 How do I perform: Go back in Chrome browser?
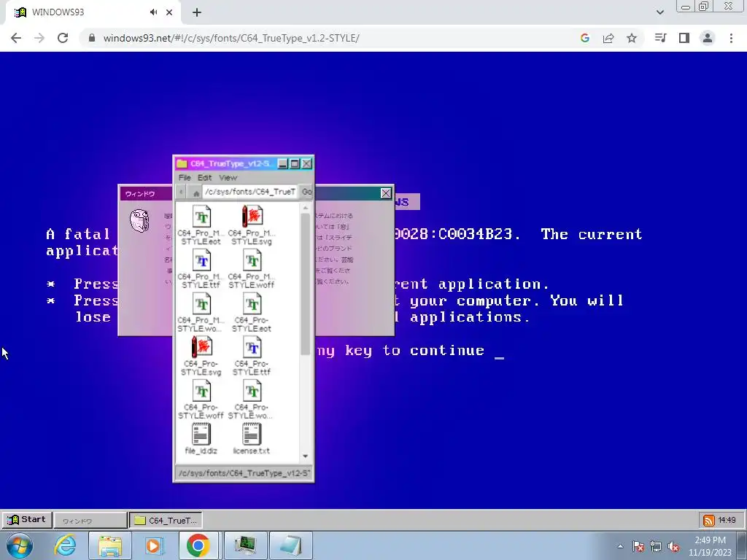[x=16, y=38]
